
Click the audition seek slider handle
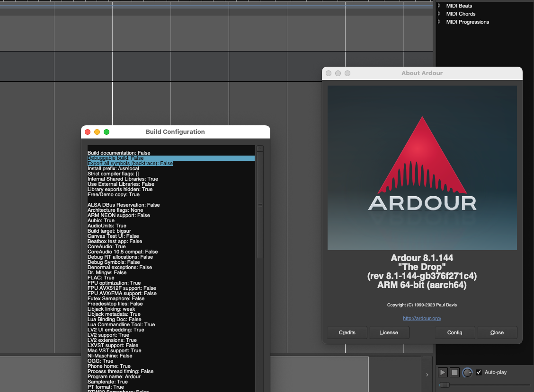click(x=445, y=385)
